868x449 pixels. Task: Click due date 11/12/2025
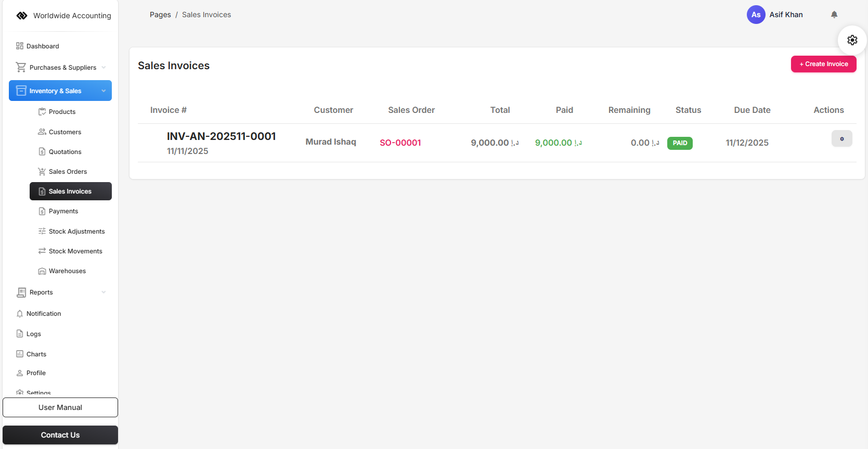click(x=747, y=143)
